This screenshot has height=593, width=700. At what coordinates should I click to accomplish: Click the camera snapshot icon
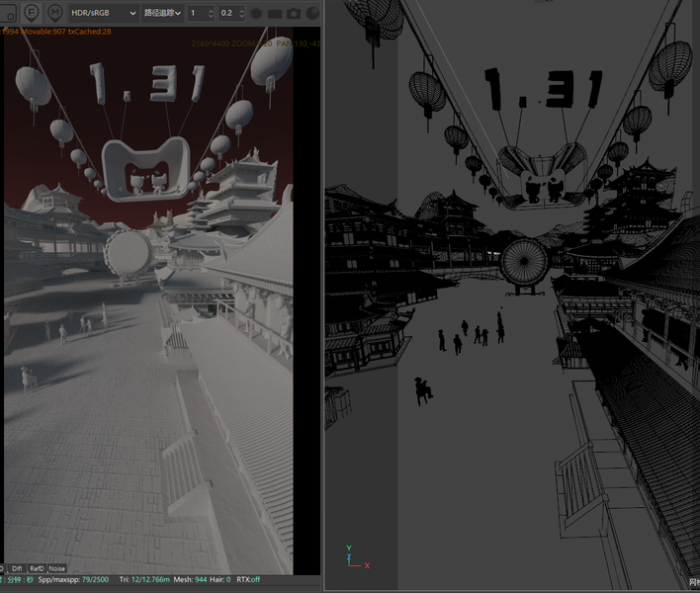tap(294, 14)
